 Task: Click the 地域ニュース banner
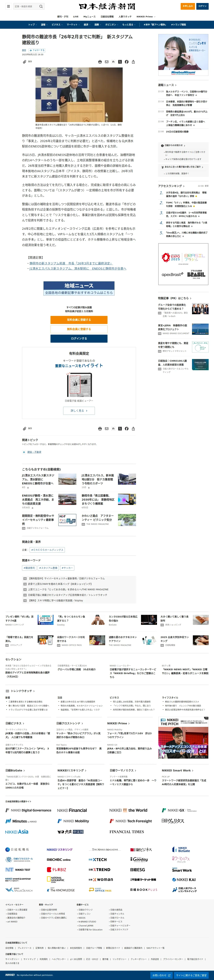[79, 288]
